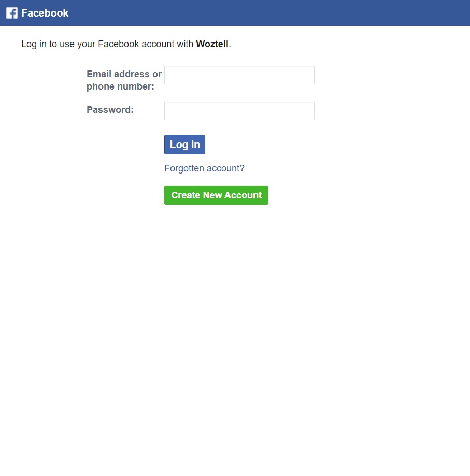This screenshot has width=470, height=476.
Task: Click the blue Log In button
Action: click(184, 145)
